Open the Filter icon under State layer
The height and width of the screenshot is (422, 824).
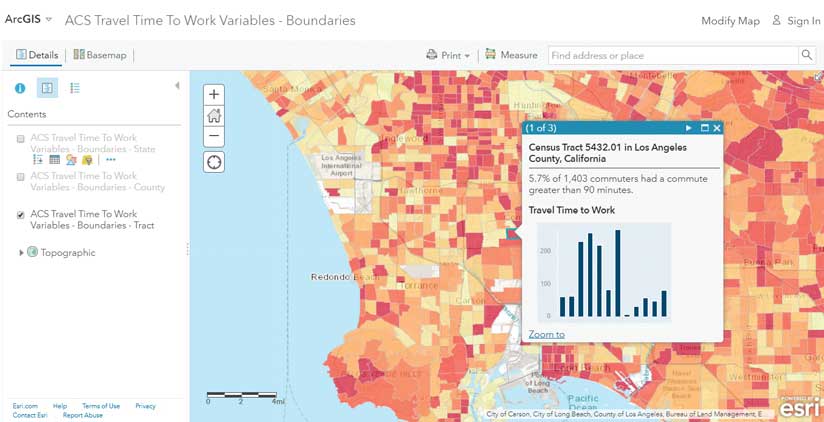point(88,159)
